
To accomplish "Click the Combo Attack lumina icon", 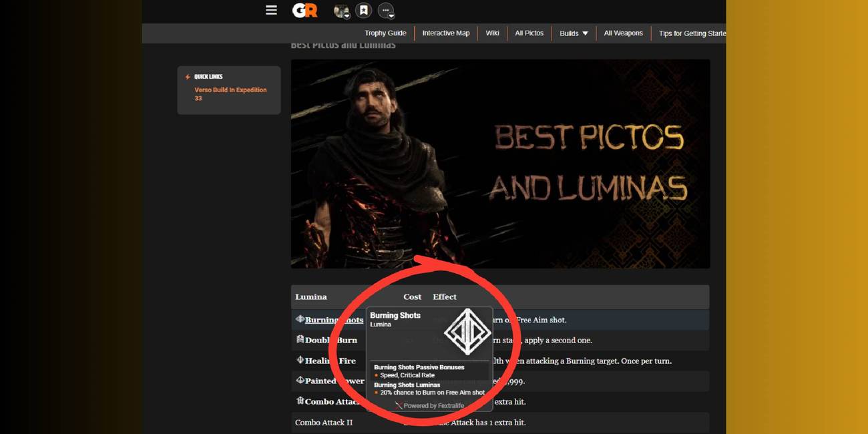I will 300,401.
